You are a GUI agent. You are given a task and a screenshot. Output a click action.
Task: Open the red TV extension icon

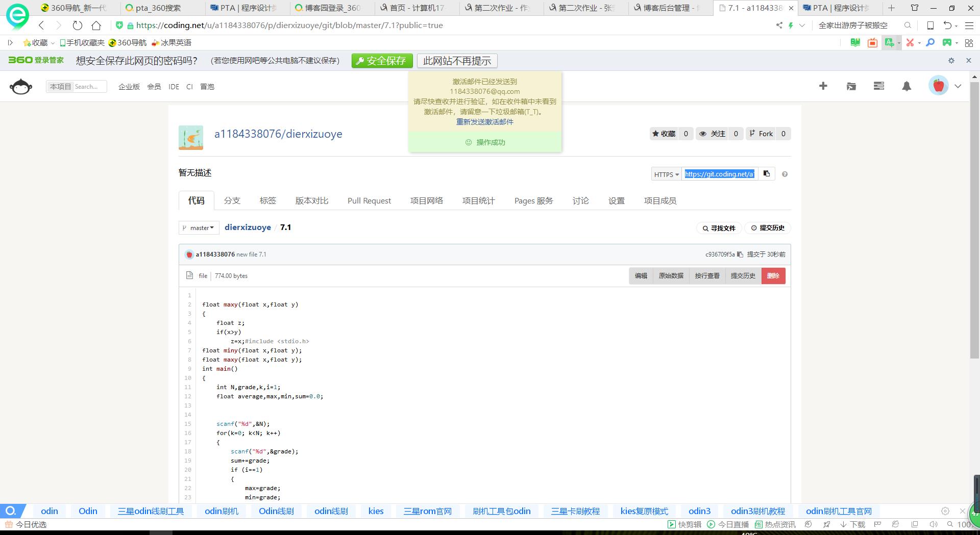[x=872, y=43]
